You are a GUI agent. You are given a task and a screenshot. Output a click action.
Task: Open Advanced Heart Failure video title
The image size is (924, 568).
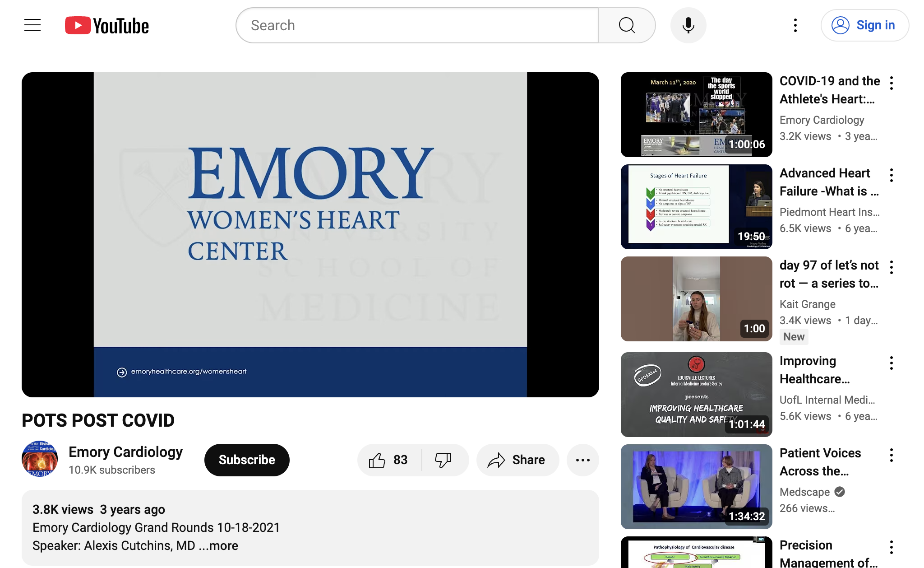point(829,182)
